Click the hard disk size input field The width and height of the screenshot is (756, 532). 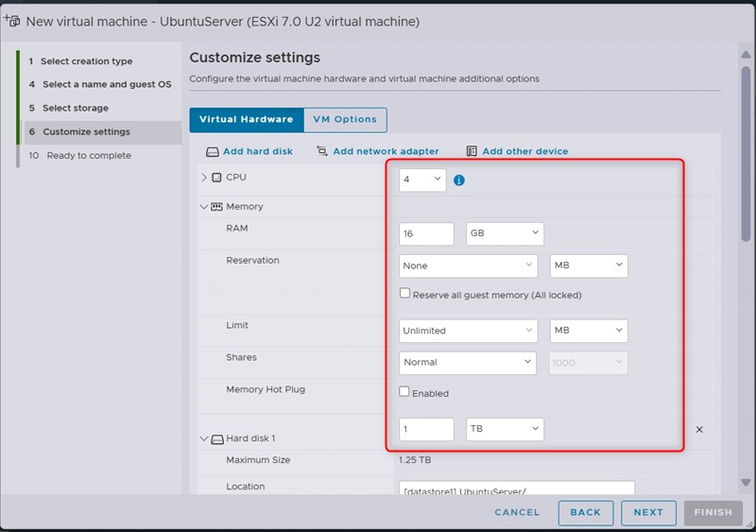[x=427, y=429]
